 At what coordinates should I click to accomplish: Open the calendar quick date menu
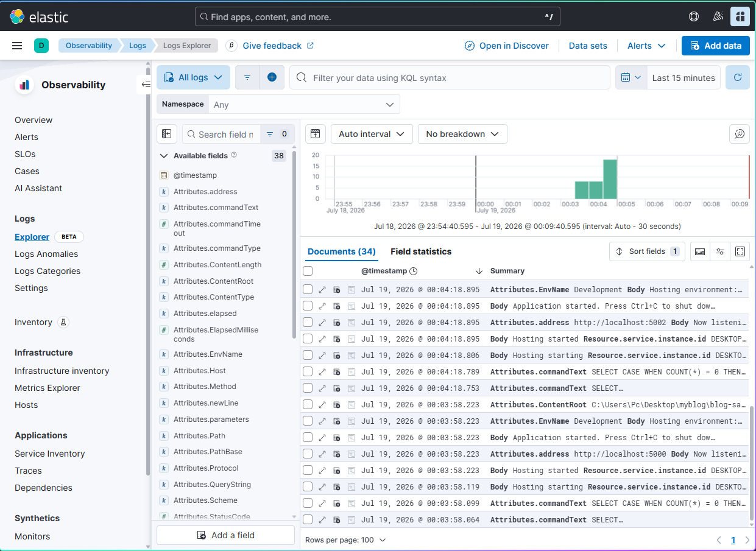631,77
